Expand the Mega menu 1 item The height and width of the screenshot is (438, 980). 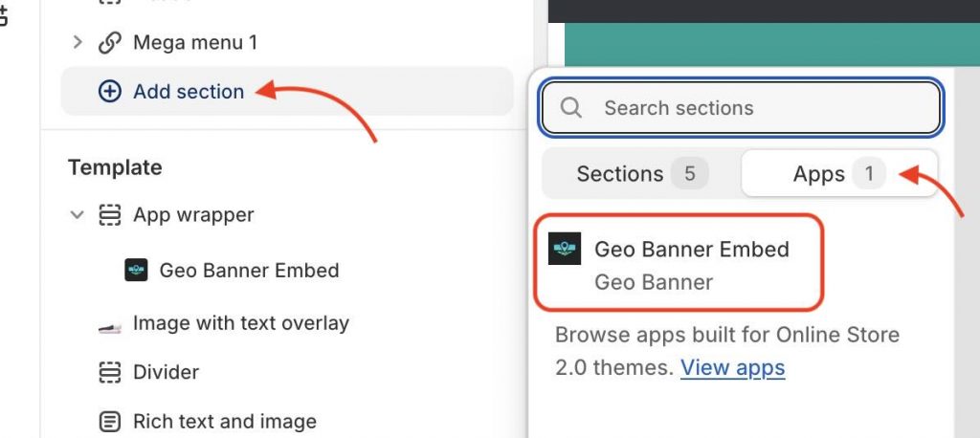click(78, 42)
